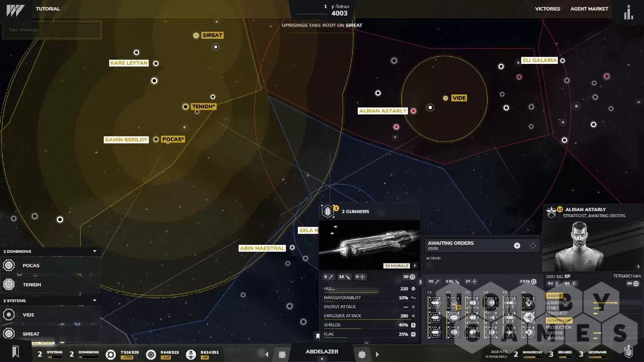Click the Tenidh dominion planet icon in list
Screen dimensions: 644x362
click(x=9, y=285)
